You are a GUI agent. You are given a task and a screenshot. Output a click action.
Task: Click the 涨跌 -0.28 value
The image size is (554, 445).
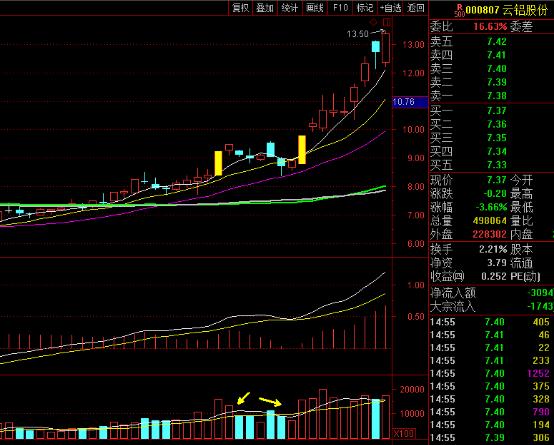[494, 193]
